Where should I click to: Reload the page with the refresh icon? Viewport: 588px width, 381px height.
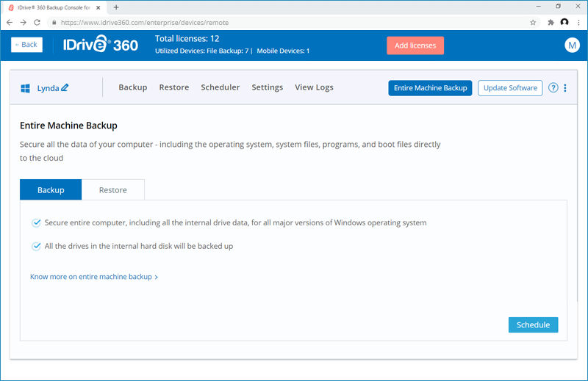tap(37, 23)
